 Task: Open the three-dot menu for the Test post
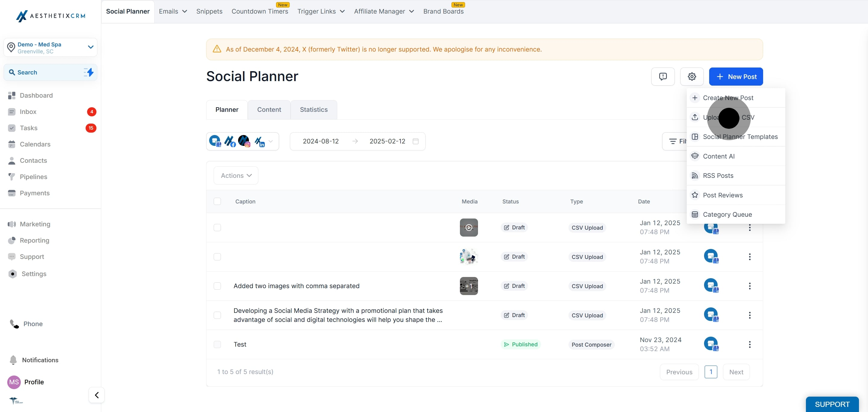(750, 344)
